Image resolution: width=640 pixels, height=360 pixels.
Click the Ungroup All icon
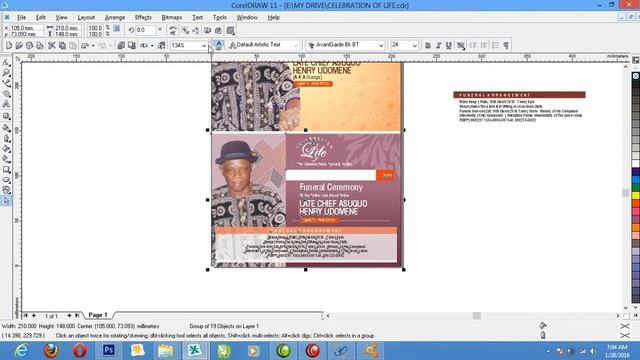(x=196, y=30)
